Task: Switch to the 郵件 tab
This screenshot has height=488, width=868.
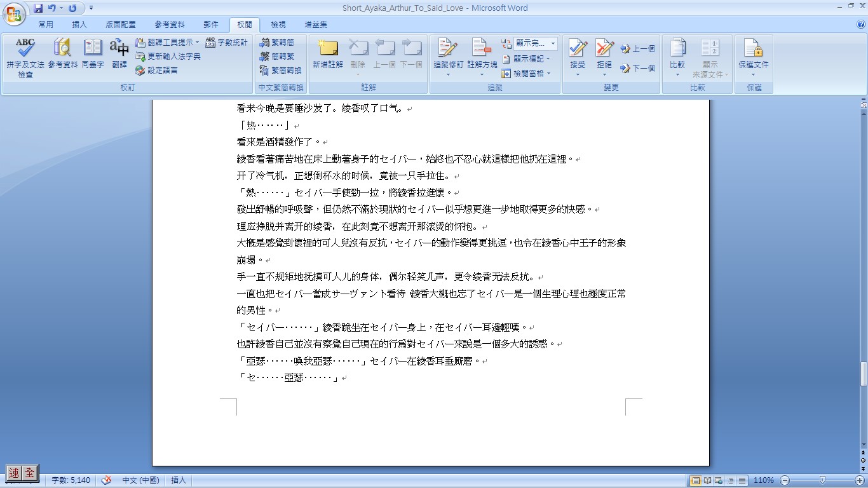Action: click(x=211, y=25)
